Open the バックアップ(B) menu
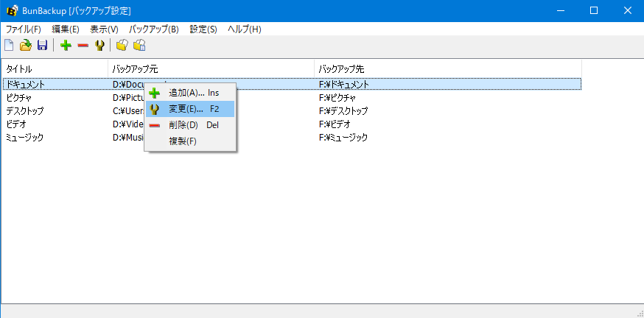The image size is (644, 318). [153, 29]
